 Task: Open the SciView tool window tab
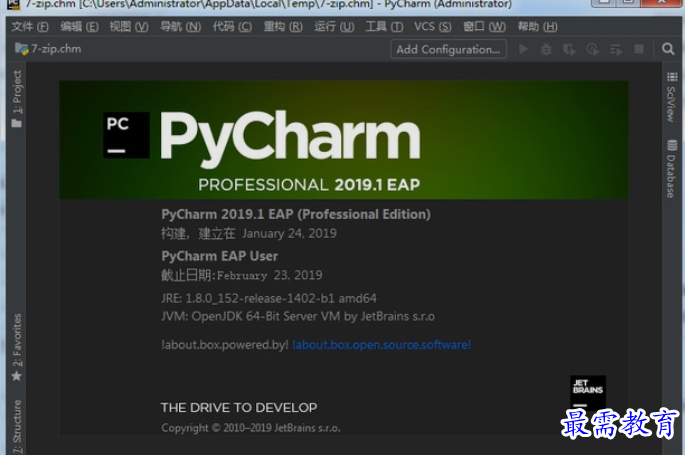tap(671, 97)
